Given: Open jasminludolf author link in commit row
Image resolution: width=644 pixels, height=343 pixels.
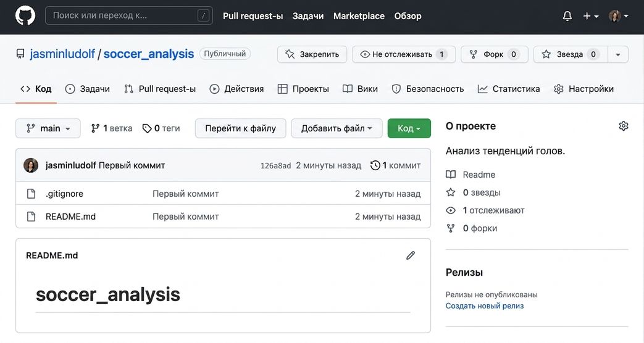Looking at the screenshot, I should tap(70, 165).
